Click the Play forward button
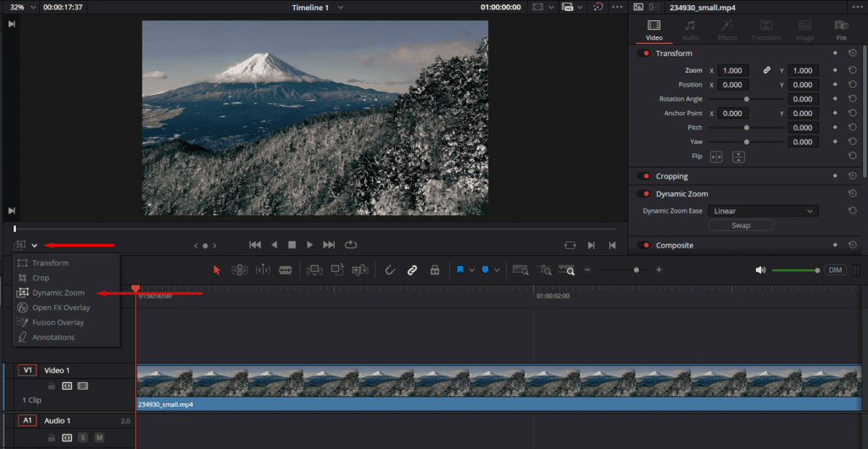 310,244
